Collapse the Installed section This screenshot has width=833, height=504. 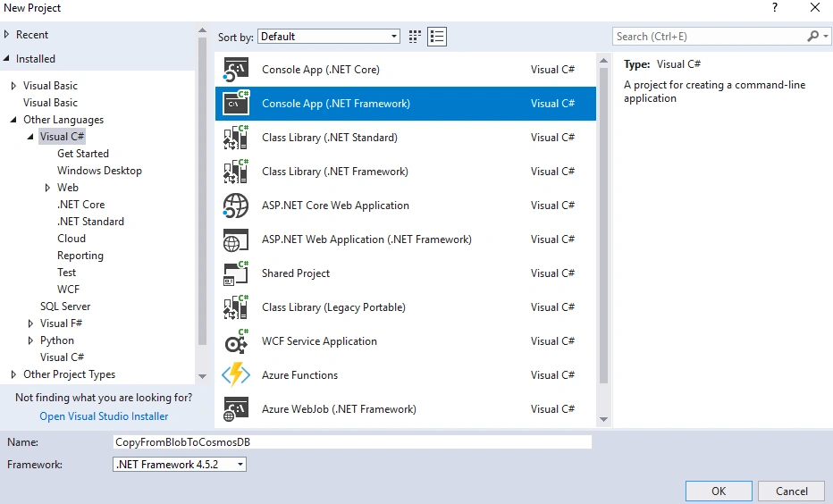tap(6, 58)
